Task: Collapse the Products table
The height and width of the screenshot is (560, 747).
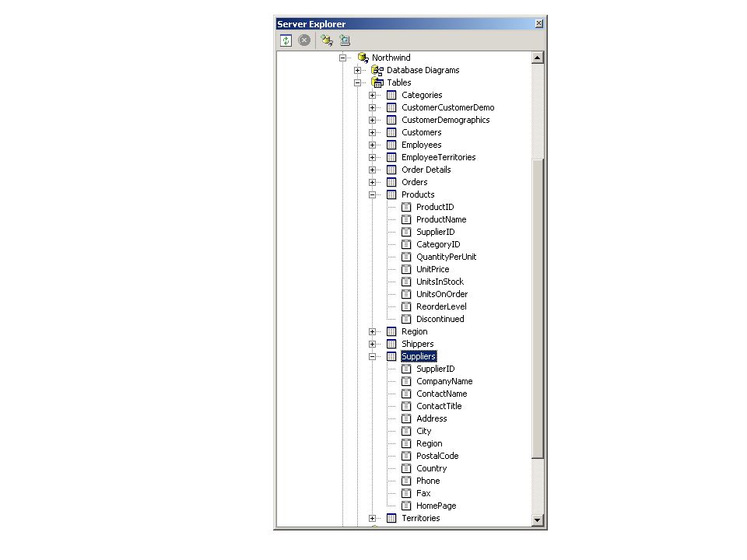Action: pos(372,194)
